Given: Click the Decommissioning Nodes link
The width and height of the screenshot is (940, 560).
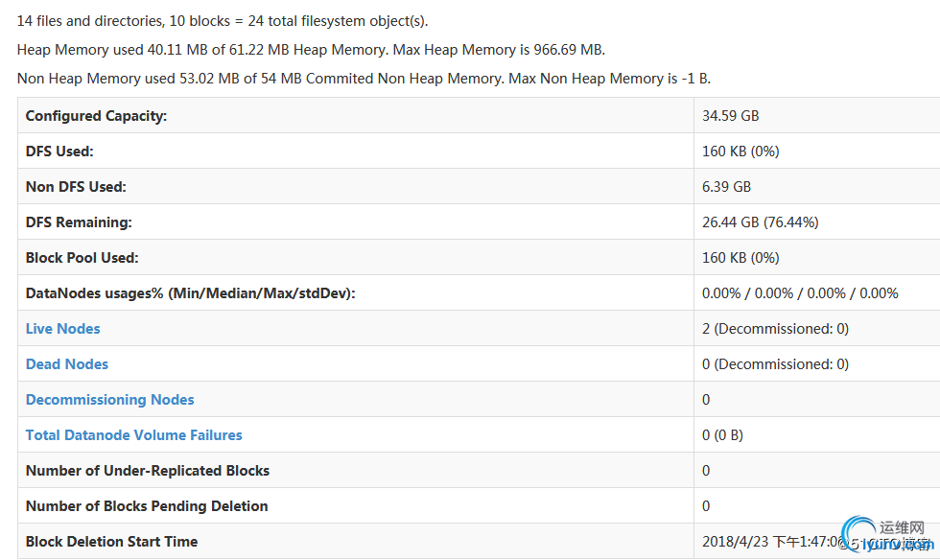Looking at the screenshot, I should 110,400.
